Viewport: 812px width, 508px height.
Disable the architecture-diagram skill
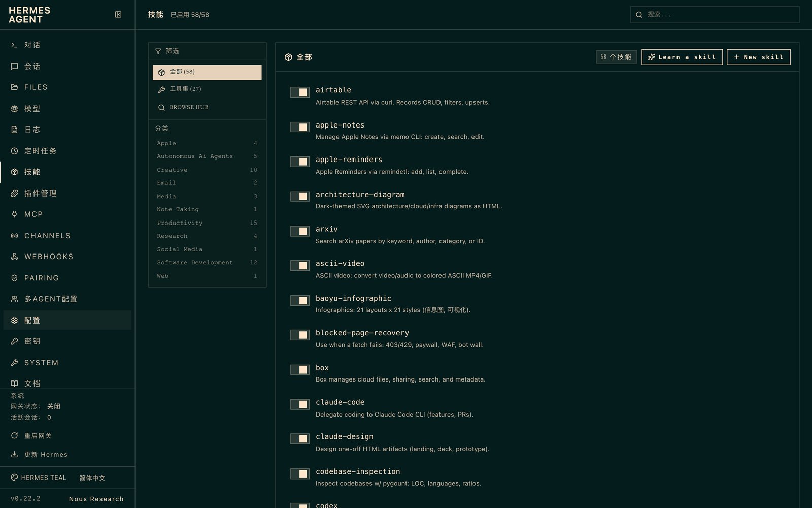point(300,196)
